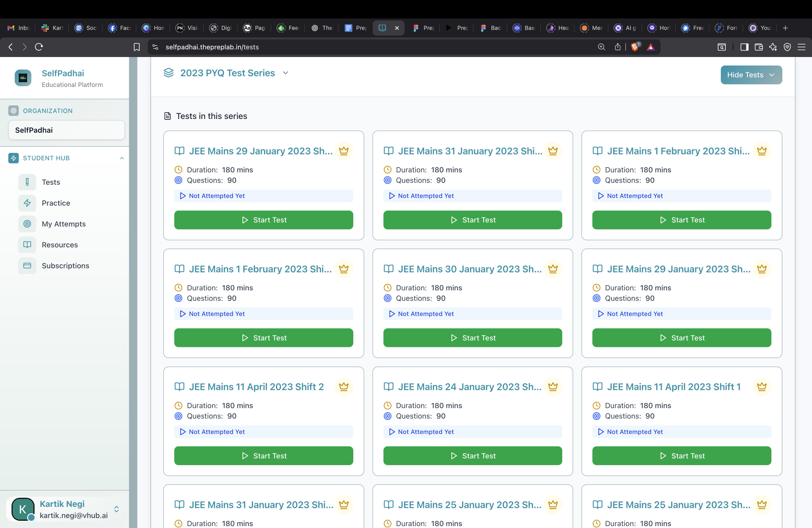This screenshot has width=812, height=528.
Task: Collapse the Student Hub section chevron
Action: [122, 158]
